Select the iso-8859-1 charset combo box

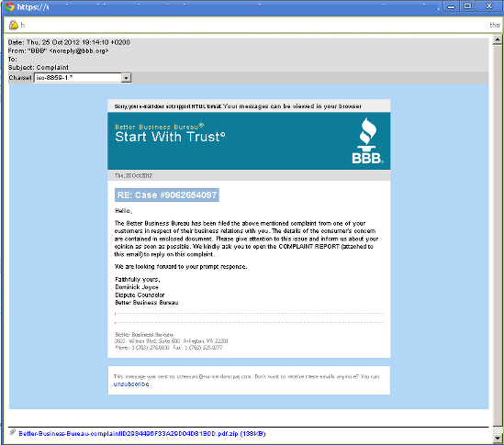[83, 78]
